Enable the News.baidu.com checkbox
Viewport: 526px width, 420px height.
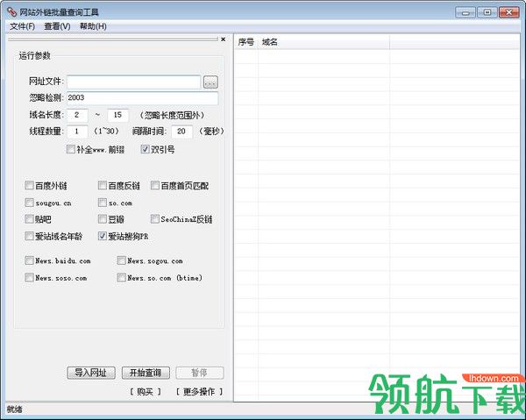point(29,260)
